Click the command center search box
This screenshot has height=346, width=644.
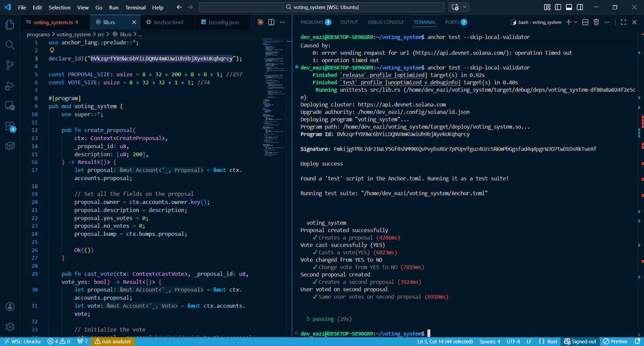321,8
